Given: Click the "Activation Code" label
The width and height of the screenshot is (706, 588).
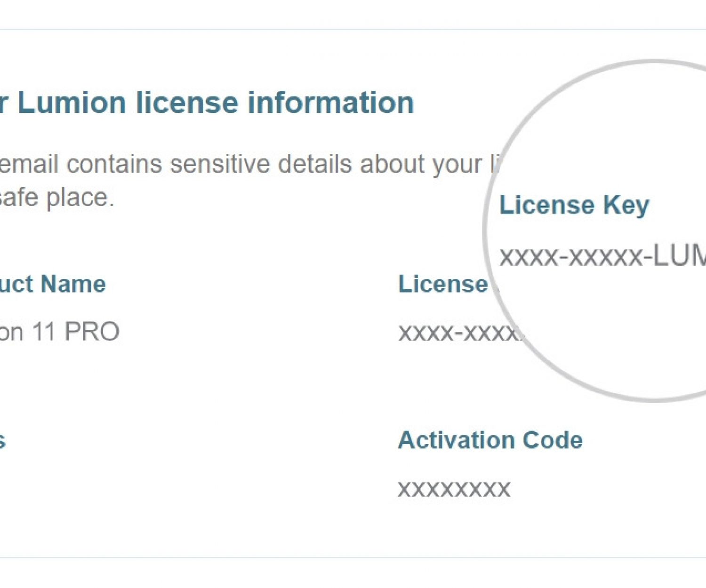Looking at the screenshot, I should (x=490, y=440).
